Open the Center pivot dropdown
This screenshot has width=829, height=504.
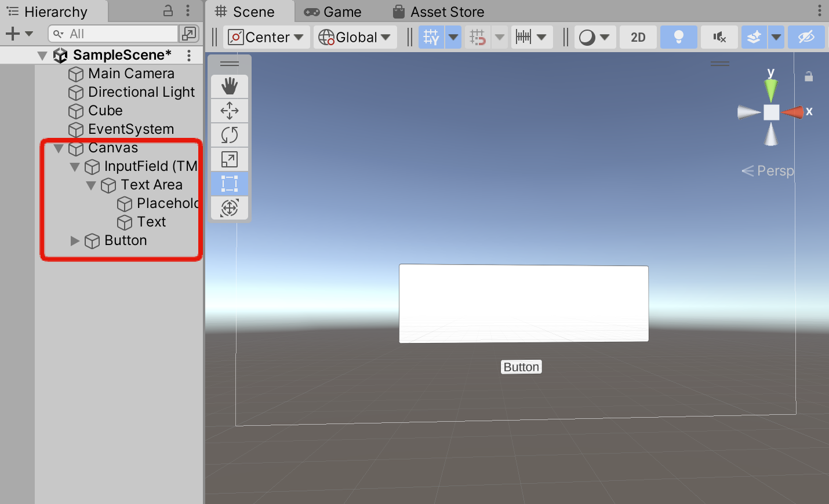tap(266, 36)
